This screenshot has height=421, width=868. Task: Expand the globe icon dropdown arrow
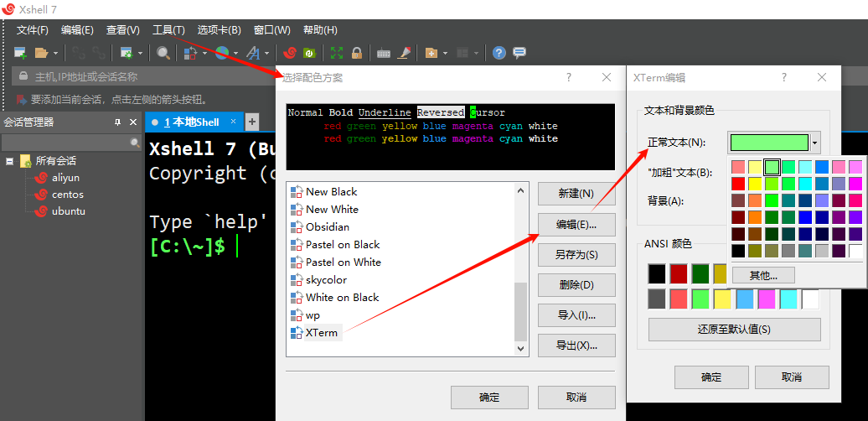pos(235,53)
